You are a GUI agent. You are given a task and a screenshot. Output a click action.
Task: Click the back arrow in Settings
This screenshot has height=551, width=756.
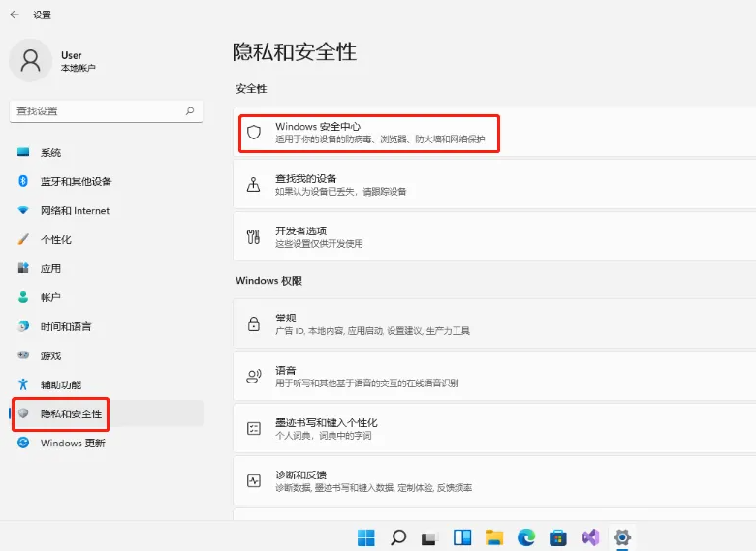[x=15, y=15]
